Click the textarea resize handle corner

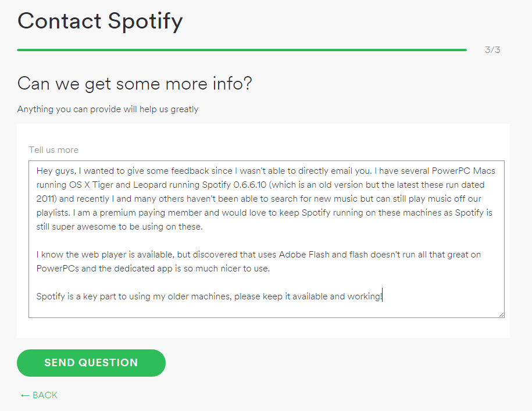point(501,314)
